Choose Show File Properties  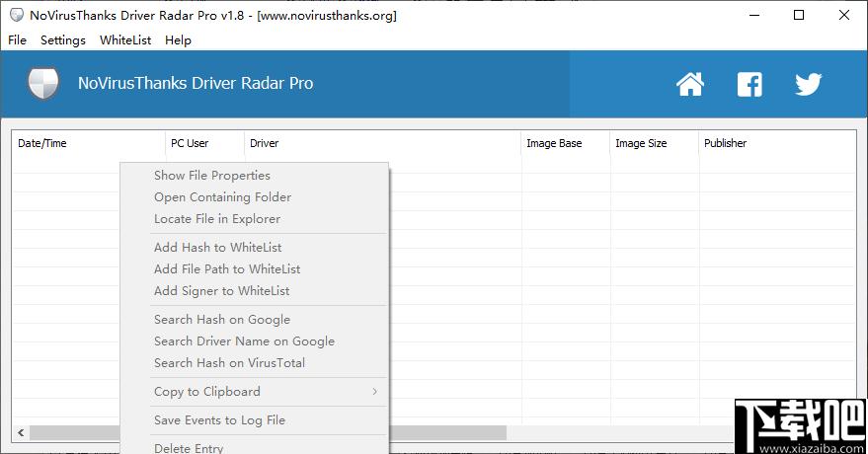tap(255, 176)
